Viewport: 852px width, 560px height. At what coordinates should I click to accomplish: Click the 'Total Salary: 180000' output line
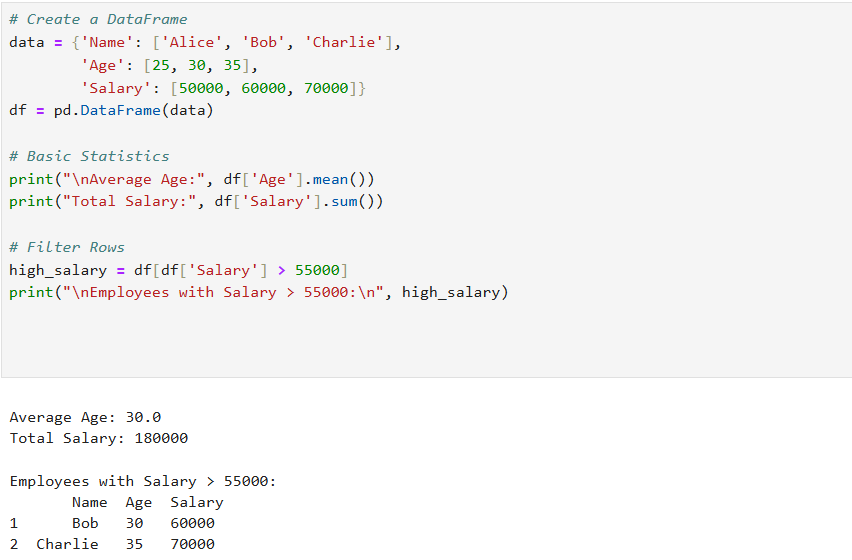pos(99,438)
